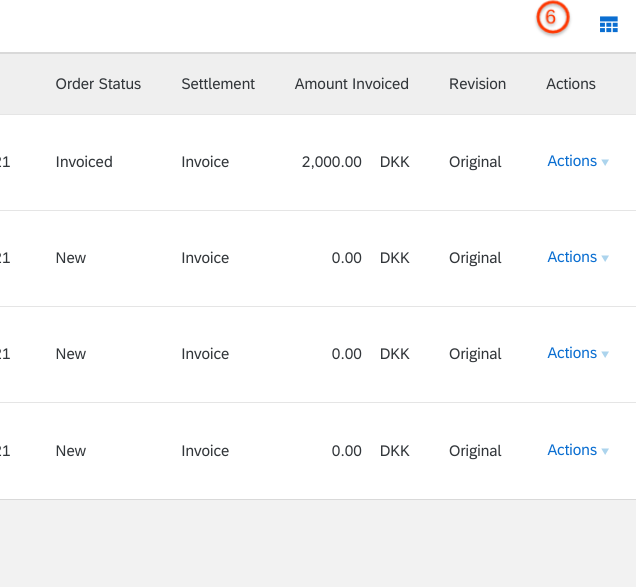Select the 2,000.00 amount cell

[331, 162]
